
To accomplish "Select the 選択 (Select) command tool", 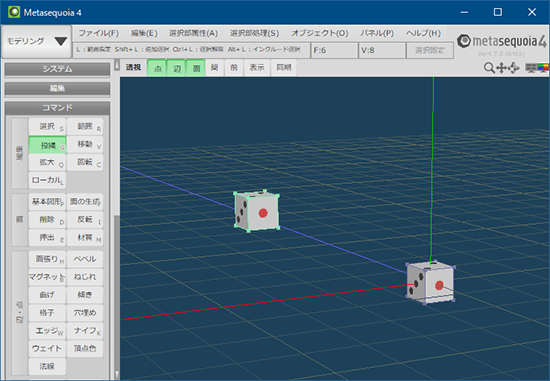I will [x=47, y=126].
